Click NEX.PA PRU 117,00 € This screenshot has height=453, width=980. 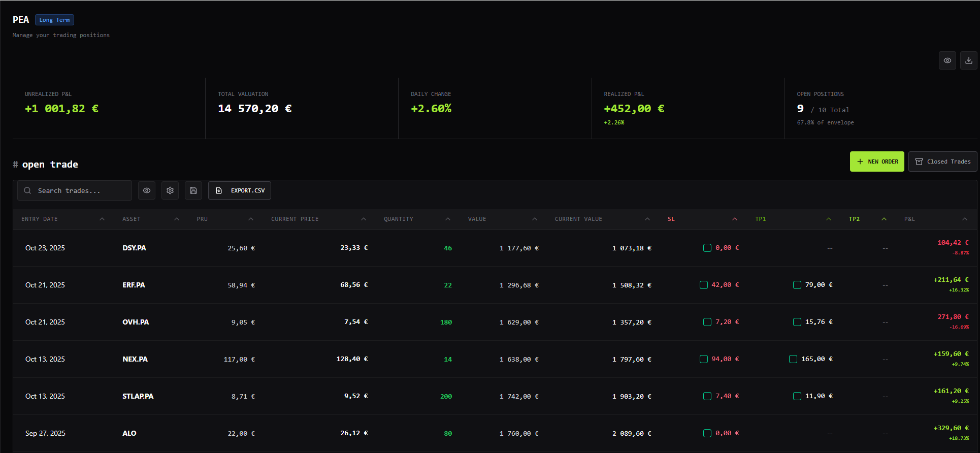(x=239, y=359)
